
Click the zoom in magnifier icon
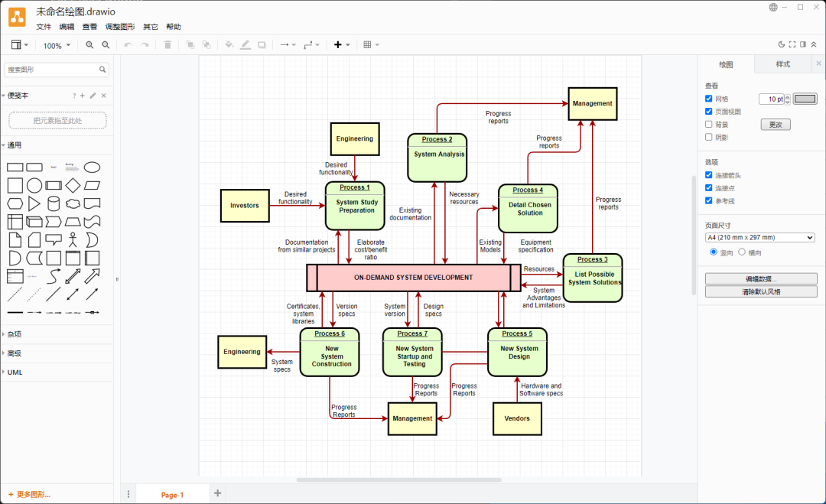89,45
